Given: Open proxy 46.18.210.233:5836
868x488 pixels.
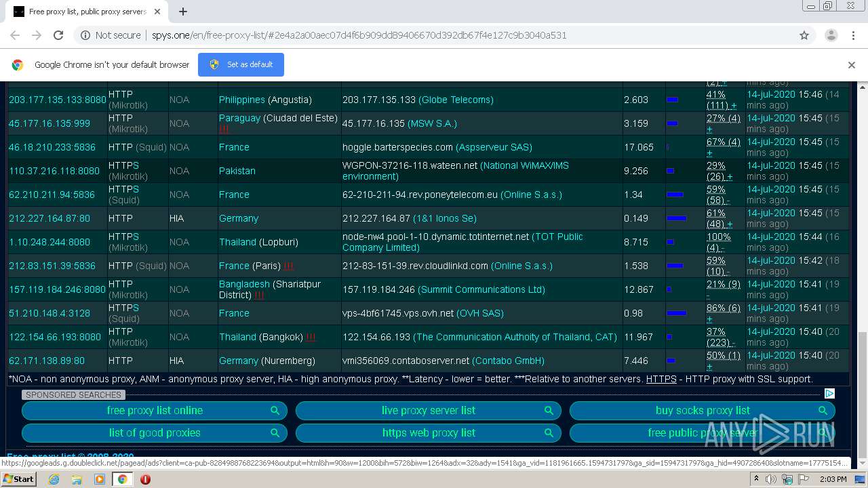Looking at the screenshot, I should coord(52,147).
